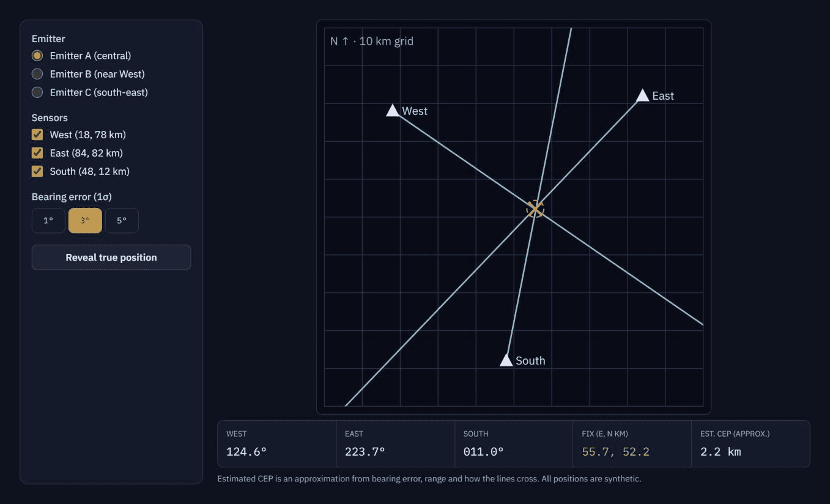Set bearing error to 1°
Screen dimensions: 830x504
pyautogui.click(x=48, y=221)
